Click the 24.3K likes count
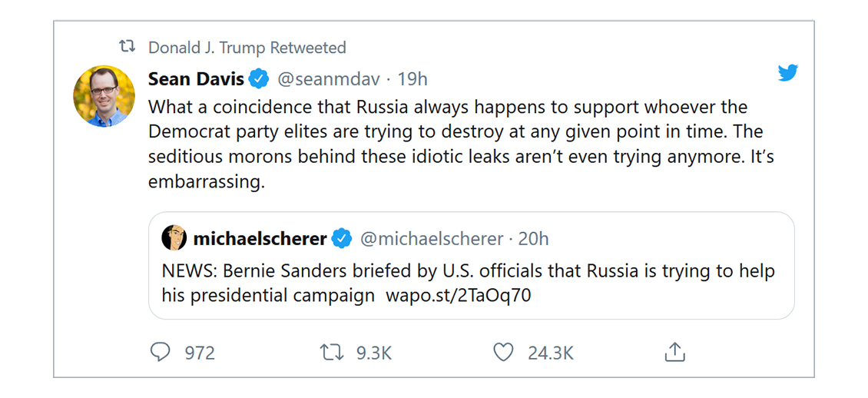 pyautogui.click(x=550, y=353)
